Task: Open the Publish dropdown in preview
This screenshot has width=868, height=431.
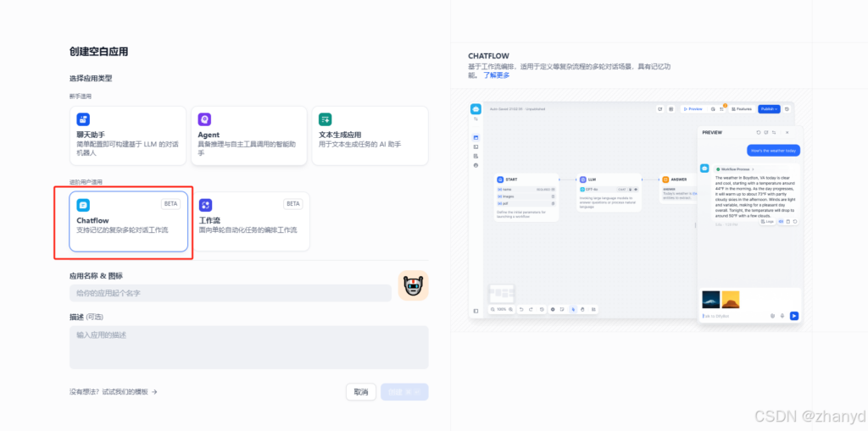Action: (x=769, y=109)
